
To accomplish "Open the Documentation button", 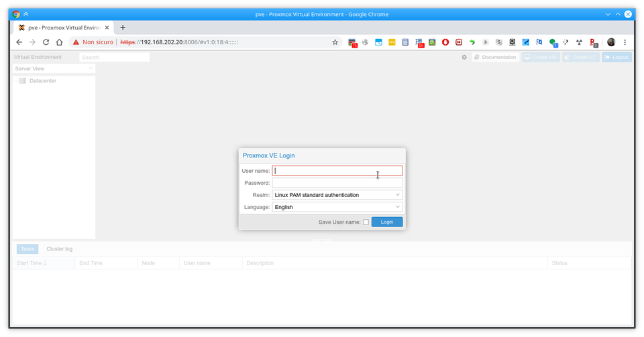I will [495, 58].
